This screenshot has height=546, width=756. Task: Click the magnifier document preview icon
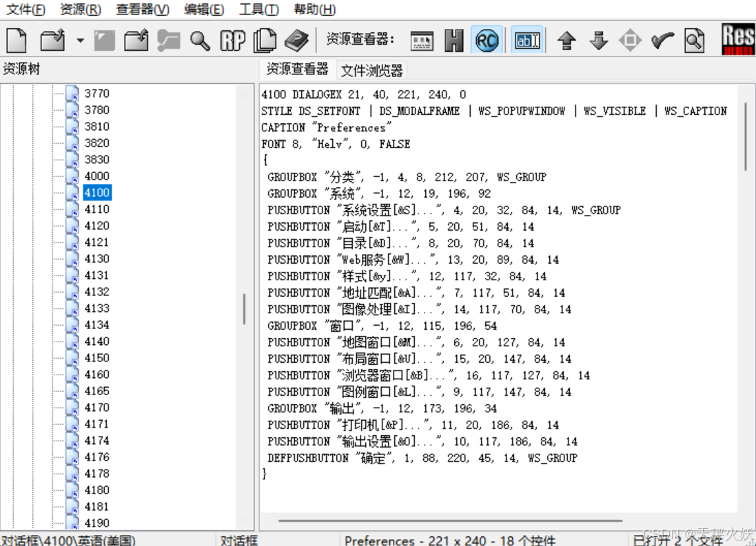pos(695,40)
